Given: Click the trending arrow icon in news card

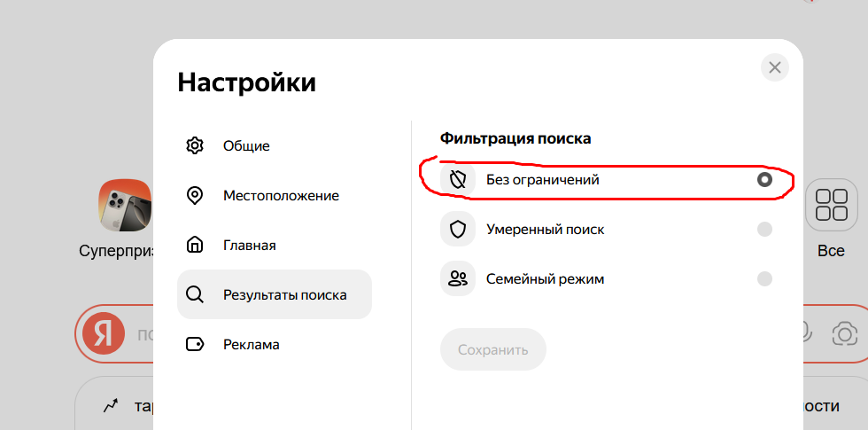Looking at the screenshot, I should 112,406.
